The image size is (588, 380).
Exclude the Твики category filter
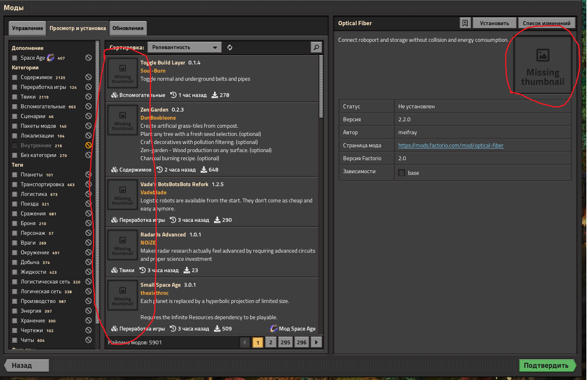click(88, 97)
